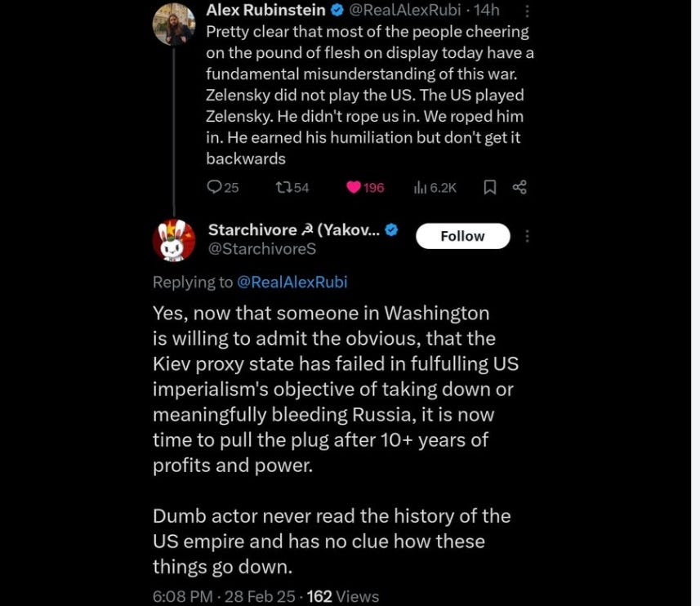Open the Alex Rubinstein display name link
Viewport: 700px width, 606px height.
coord(265,11)
